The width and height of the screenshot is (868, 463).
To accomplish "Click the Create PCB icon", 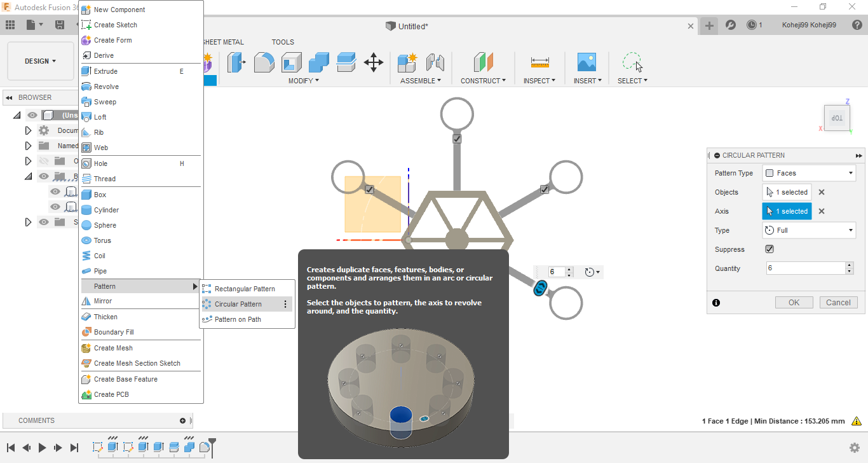I will (x=86, y=394).
